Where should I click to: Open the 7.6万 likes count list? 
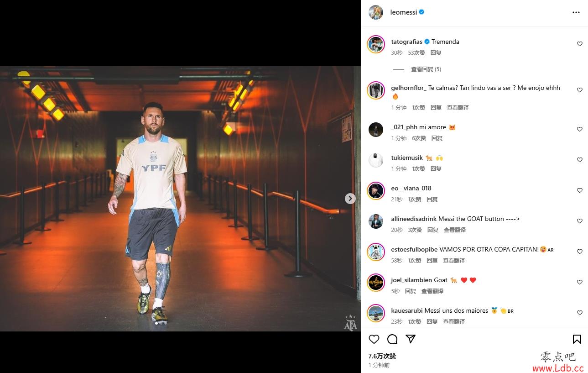coord(382,356)
